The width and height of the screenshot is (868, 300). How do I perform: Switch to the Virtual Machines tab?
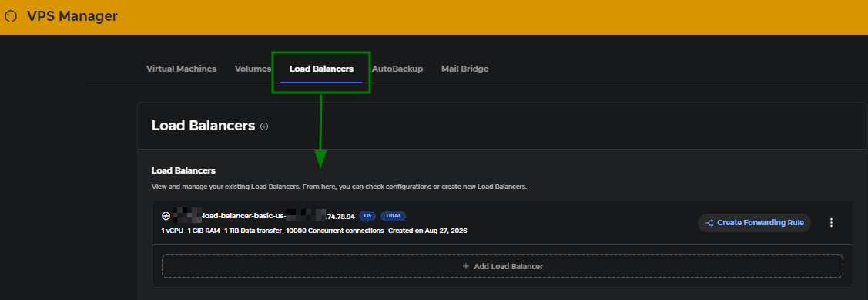click(x=181, y=69)
